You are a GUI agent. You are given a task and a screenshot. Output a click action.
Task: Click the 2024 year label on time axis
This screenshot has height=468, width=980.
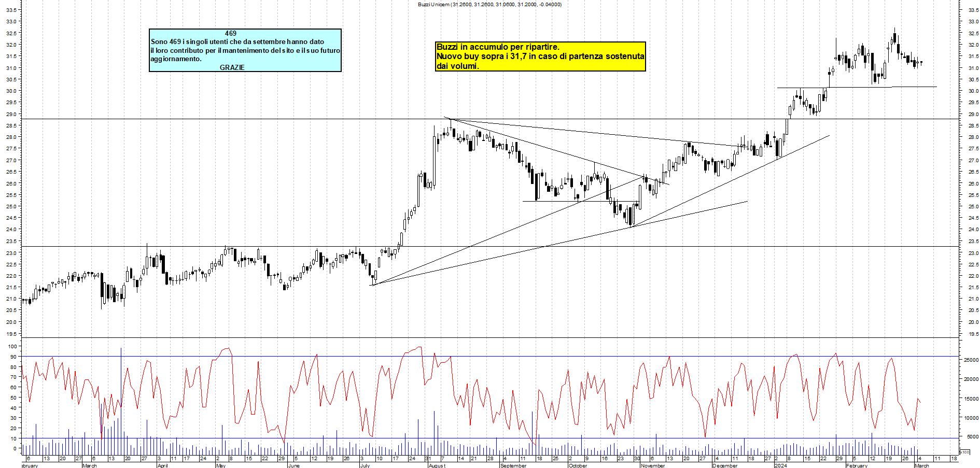tap(780, 465)
